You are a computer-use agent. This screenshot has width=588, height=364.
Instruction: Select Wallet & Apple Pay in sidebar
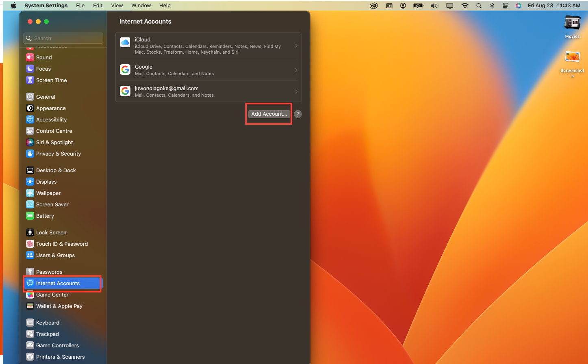tap(59, 306)
